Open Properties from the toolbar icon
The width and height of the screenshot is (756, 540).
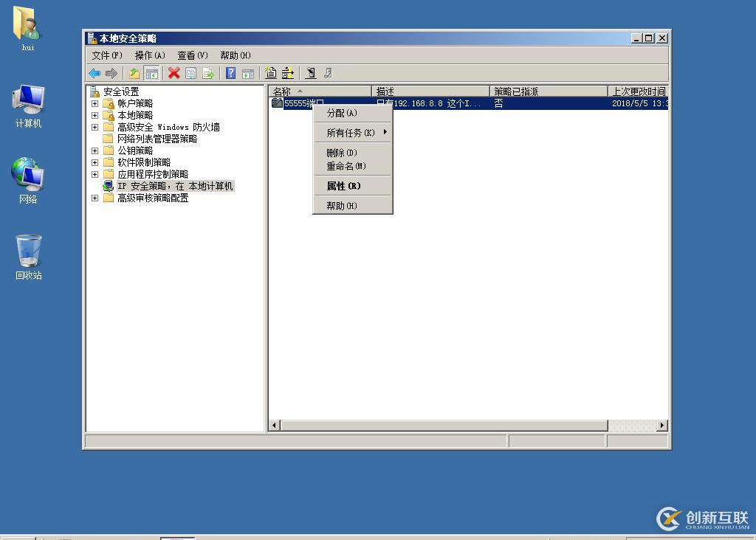pos(191,73)
